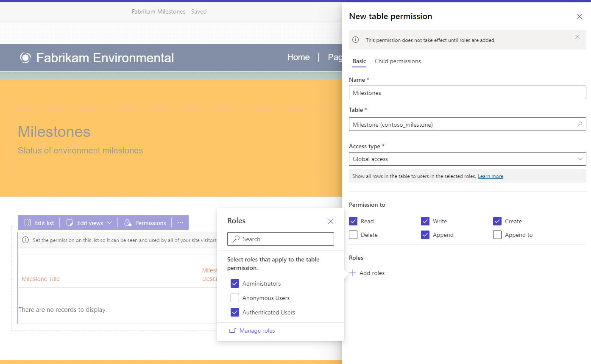Click Fabrikam Milestones - Saved title
This screenshot has width=591, height=364.
pos(169,11)
